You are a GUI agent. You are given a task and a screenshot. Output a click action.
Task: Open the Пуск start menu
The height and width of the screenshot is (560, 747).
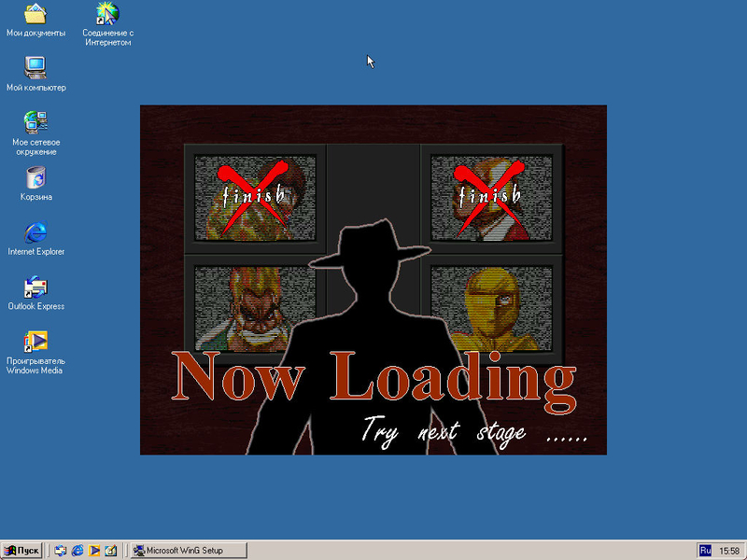coord(21,551)
